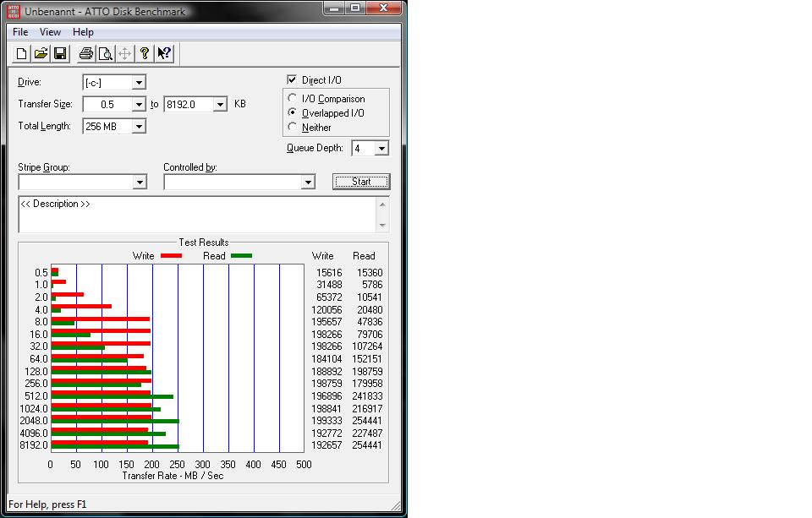The image size is (812, 518).
Task: Click the window resize grip corner
Action: click(396, 505)
